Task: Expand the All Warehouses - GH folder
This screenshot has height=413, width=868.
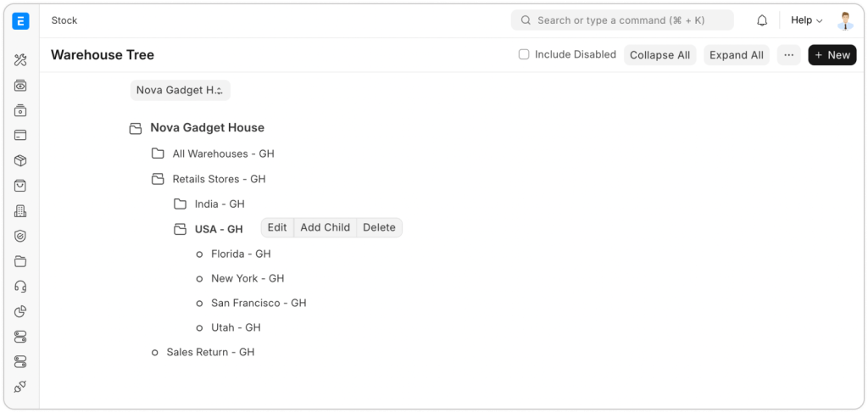Action: [x=158, y=154]
